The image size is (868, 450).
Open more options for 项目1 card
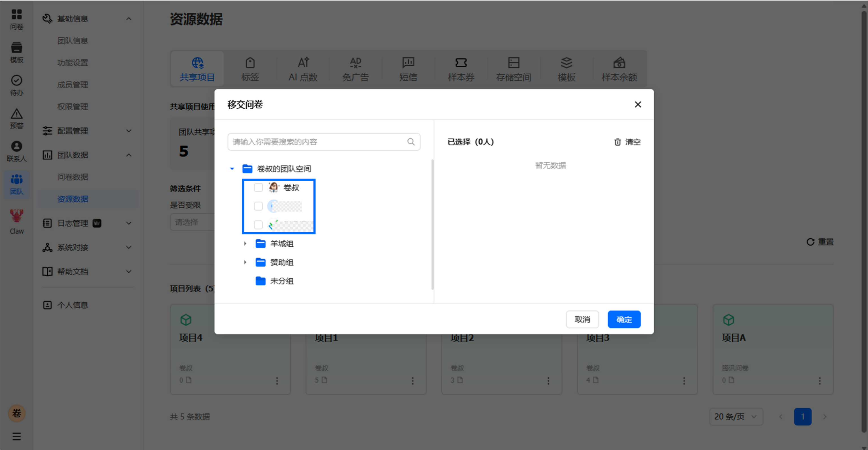413,380
